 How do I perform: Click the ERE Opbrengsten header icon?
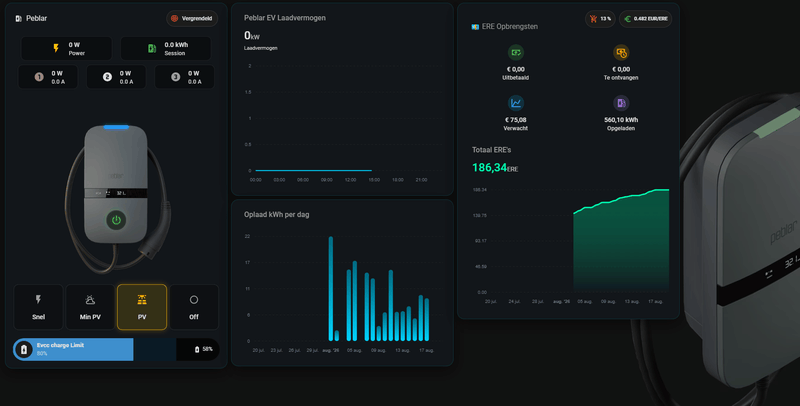pos(475,27)
